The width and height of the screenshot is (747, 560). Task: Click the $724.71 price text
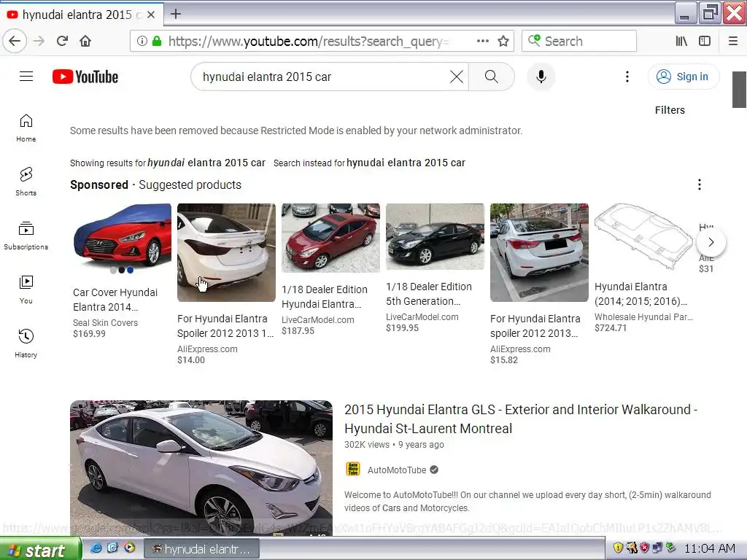(x=611, y=328)
